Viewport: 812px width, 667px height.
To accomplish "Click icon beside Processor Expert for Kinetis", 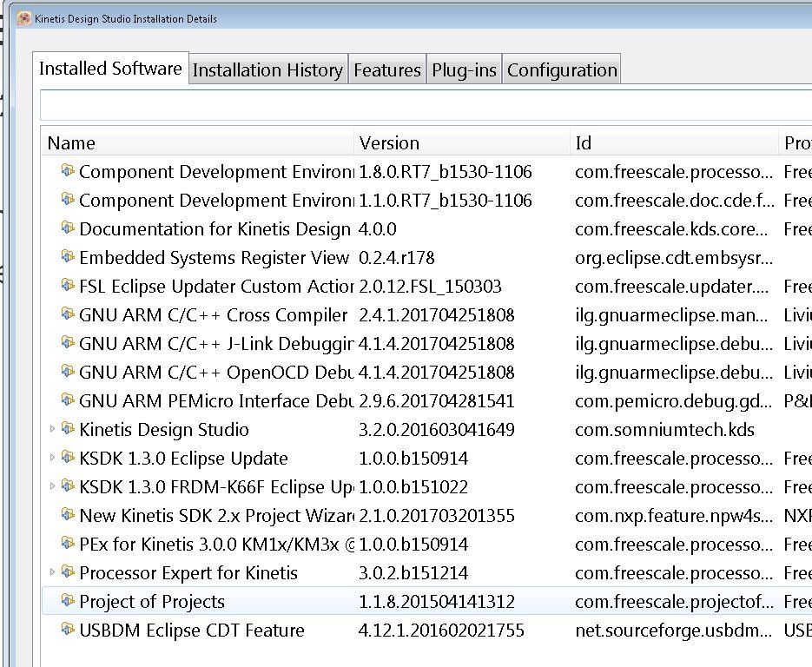I will pos(68,571).
